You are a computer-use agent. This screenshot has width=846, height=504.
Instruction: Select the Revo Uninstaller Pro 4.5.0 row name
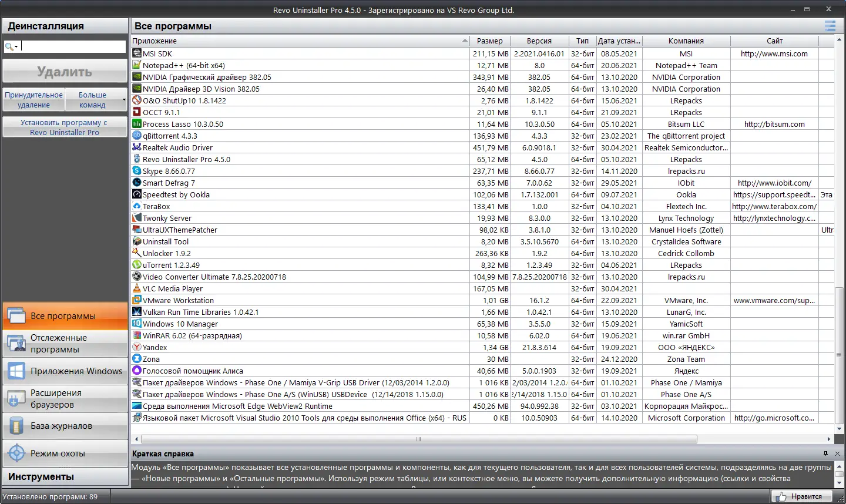click(186, 159)
